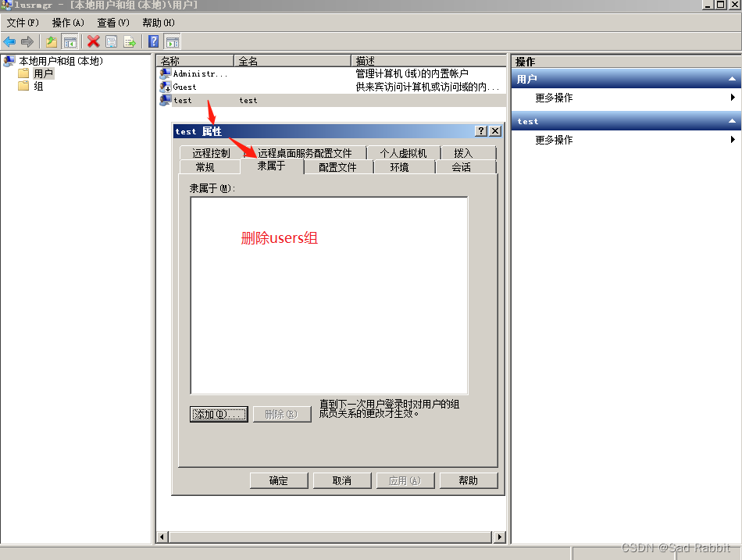Click the 组 folder icon in tree
This screenshot has width=742, height=560.
click(23, 86)
